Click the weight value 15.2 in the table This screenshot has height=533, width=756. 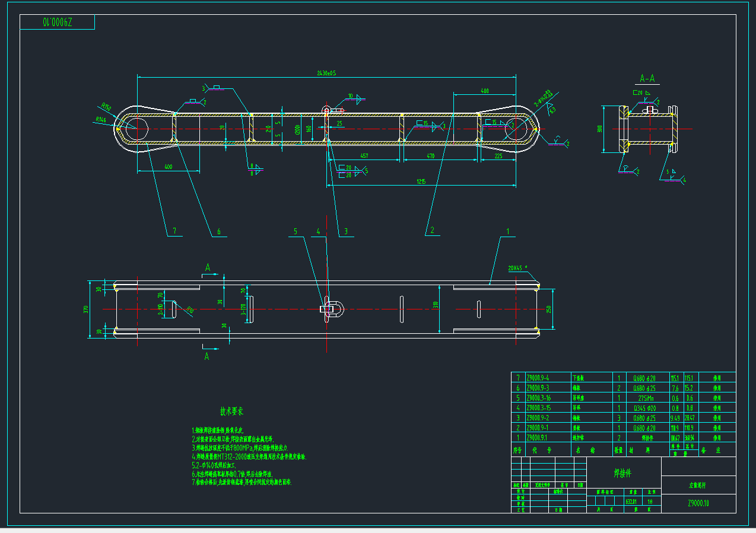point(689,388)
